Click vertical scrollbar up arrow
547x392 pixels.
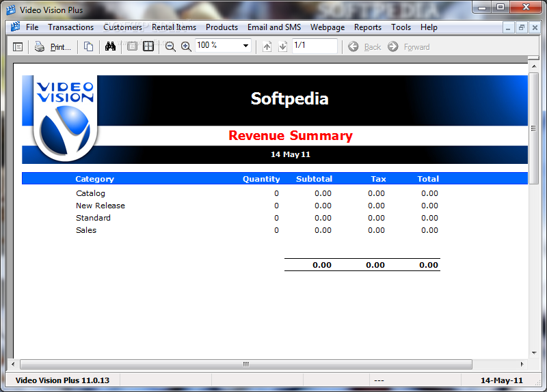point(534,66)
